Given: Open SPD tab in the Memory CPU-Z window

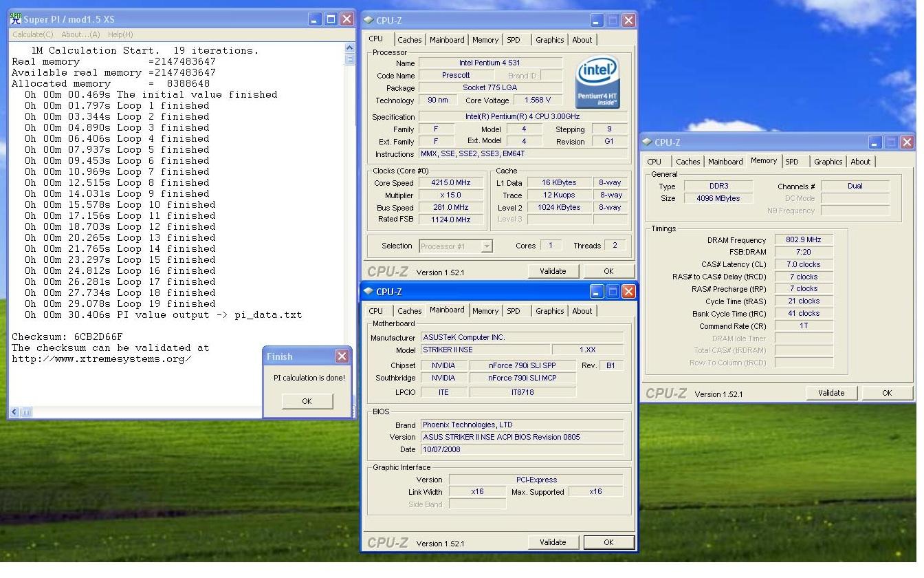Looking at the screenshot, I should (x=792, y=162).
